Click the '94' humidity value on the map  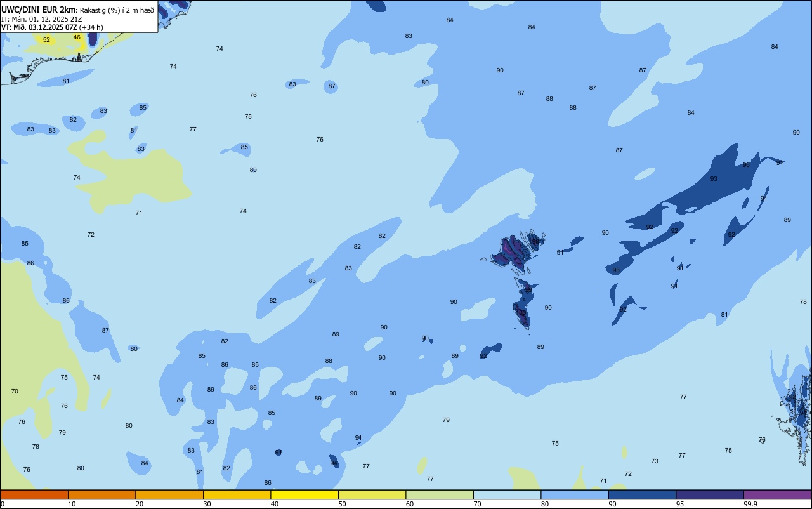pyautogui.click(x=334, y=463)
